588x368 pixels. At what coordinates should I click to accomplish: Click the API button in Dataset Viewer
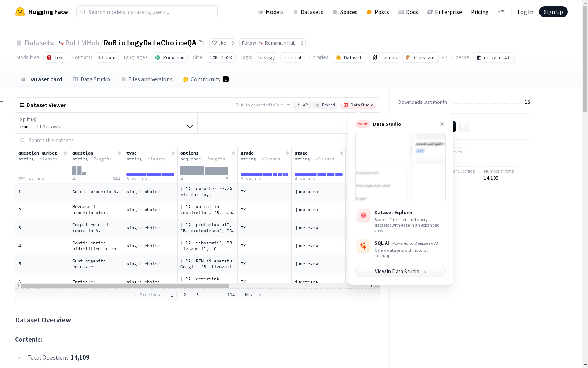[302, 105]
